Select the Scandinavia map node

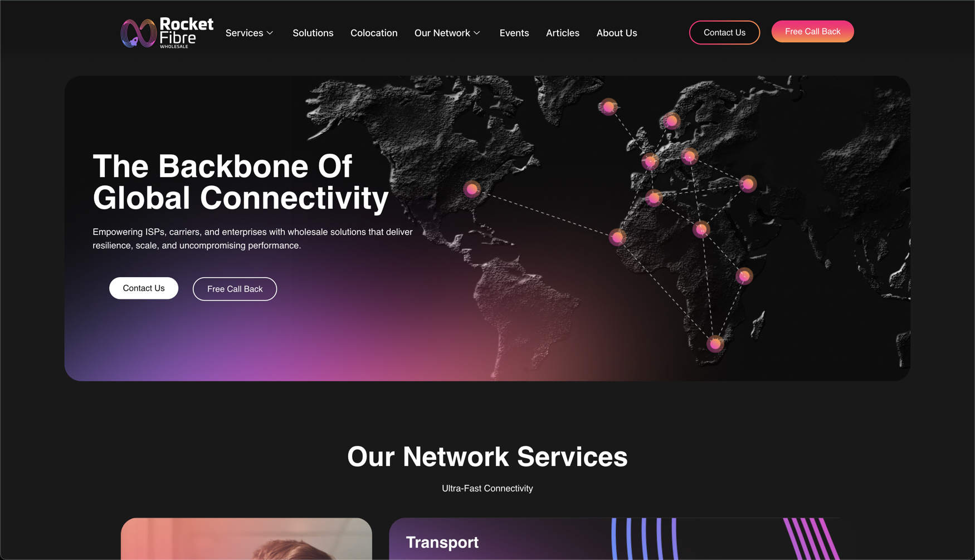click(671, 121)
